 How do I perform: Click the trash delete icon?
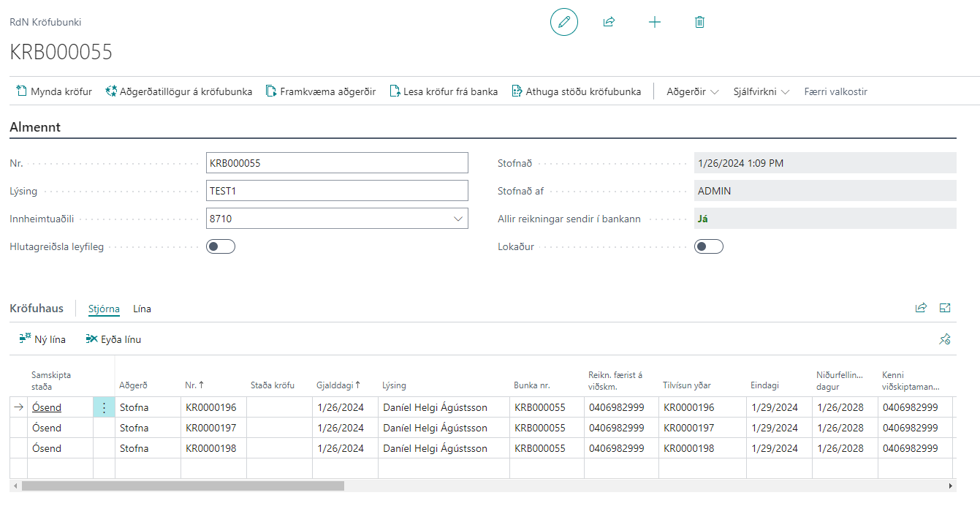pyautogui.click(x=699, y=22)
